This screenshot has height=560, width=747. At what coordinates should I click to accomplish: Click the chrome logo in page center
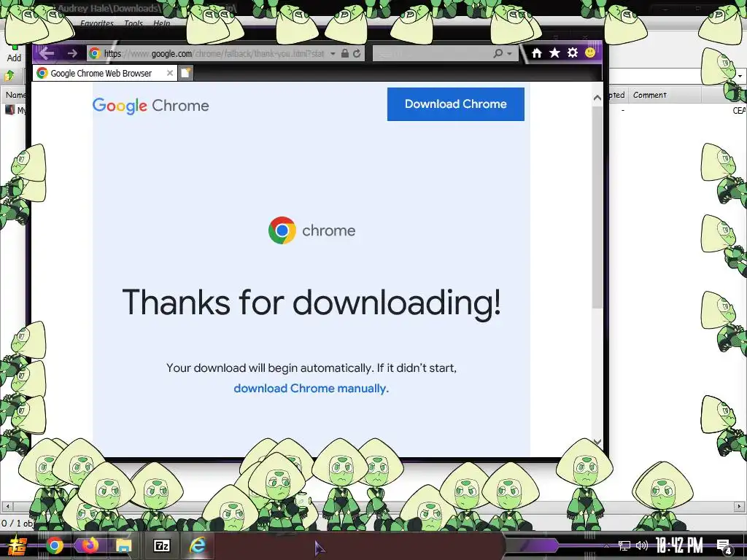(311, 230)
